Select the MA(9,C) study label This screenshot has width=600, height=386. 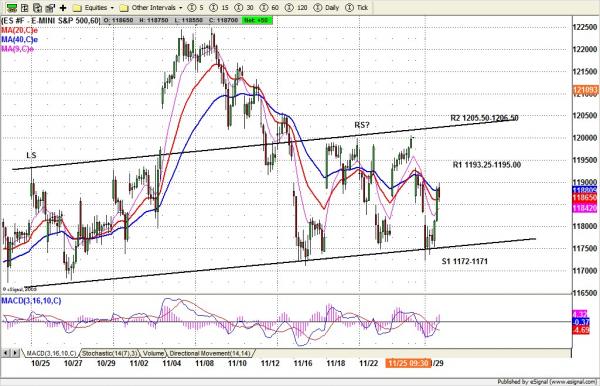tap(18, 49)
